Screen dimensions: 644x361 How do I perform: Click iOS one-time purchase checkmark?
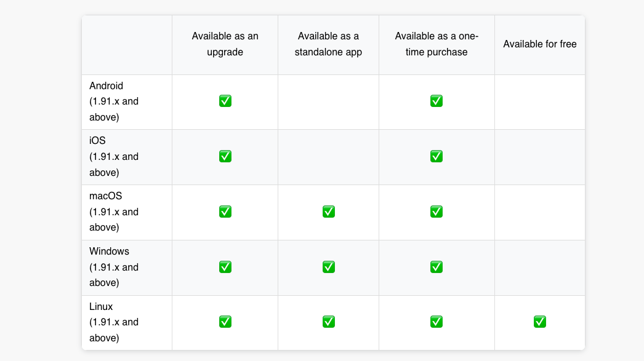click(x=437, y=156)
